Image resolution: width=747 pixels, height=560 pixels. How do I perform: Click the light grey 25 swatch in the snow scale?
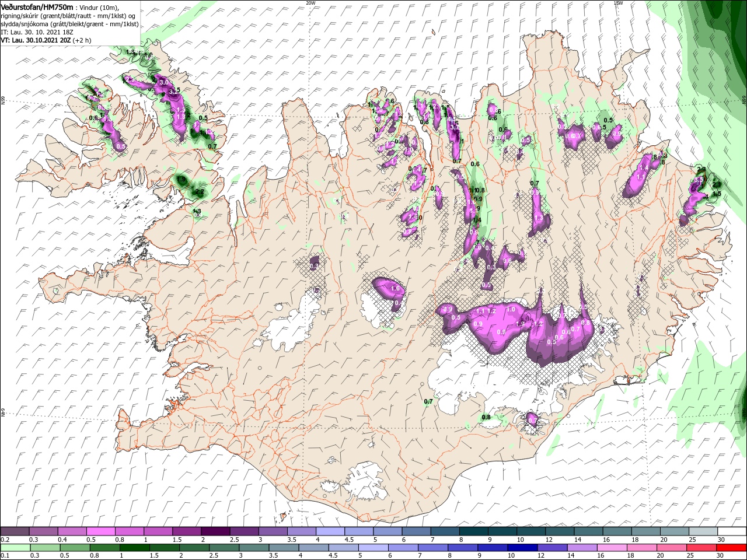tap(703, 531)
